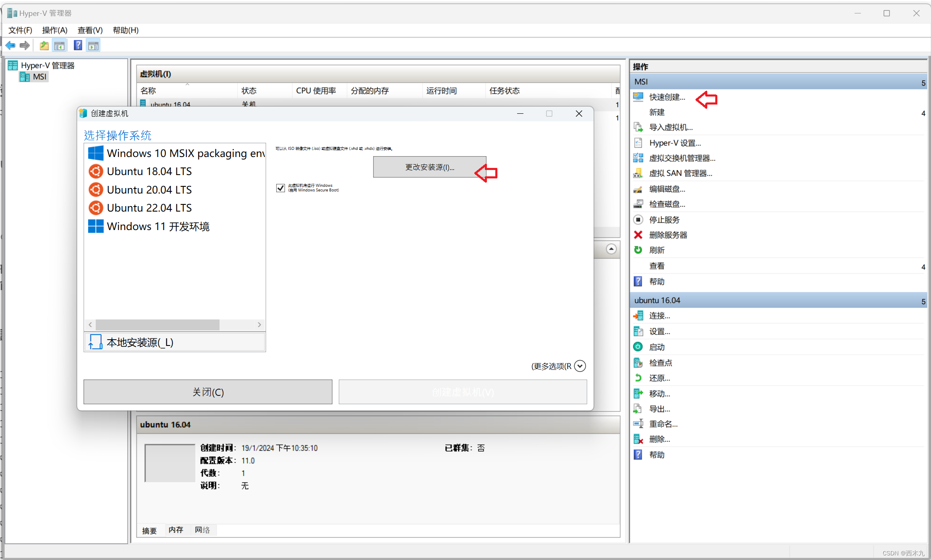Collapse the details pane with the up-arrow button

(611, 249)
